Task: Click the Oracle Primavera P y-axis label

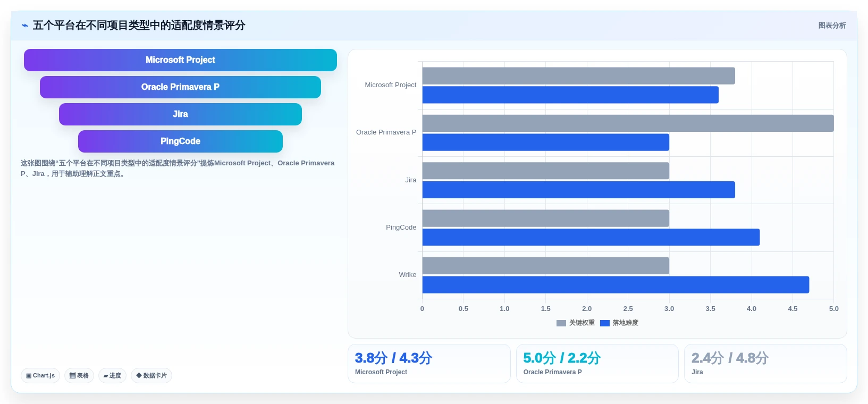Action: tap(386, 132)
